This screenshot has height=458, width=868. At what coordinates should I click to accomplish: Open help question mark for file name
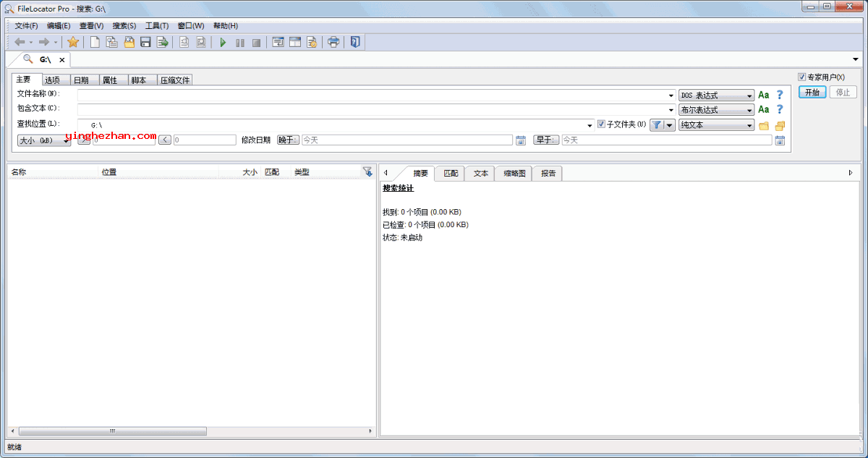(x=780, y=95)
